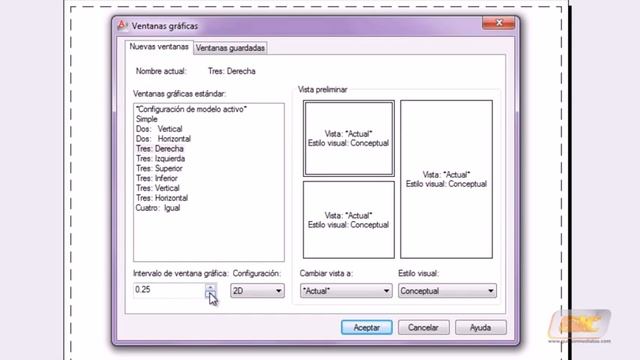640x360 pixels.
Task: Select Tres: Horizontal layout
Action: (162, 198)
